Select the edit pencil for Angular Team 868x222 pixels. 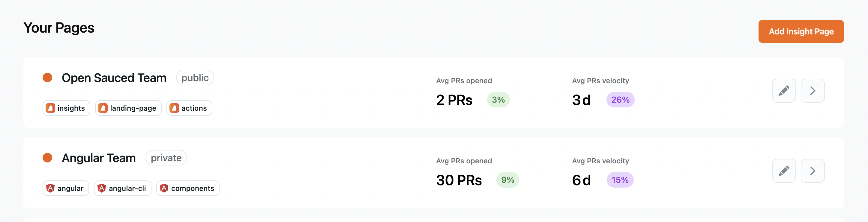[784, 171]
